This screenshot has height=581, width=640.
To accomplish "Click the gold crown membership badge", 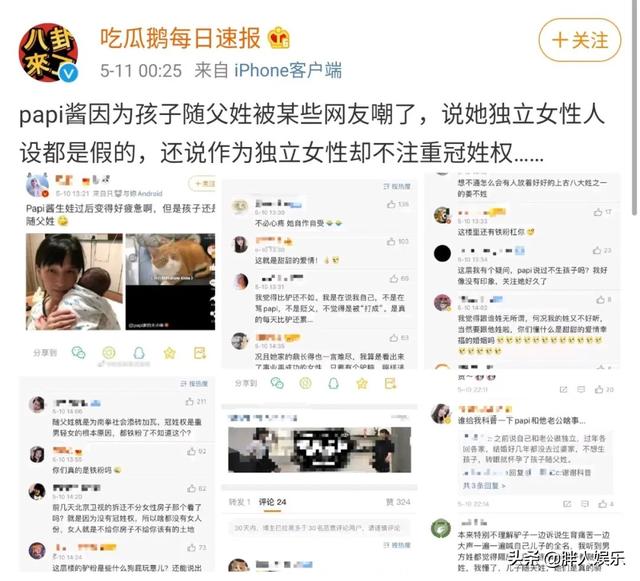I will point(279,38).
